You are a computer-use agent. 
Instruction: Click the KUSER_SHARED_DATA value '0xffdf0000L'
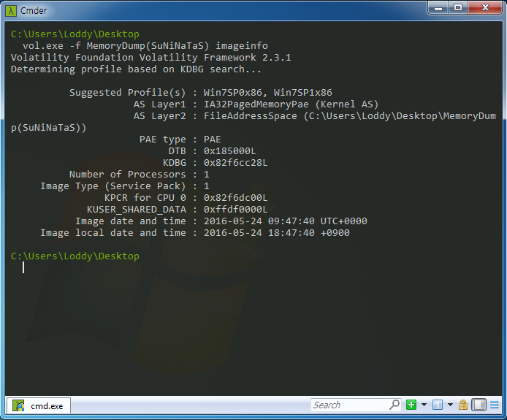tap(236, 210)
